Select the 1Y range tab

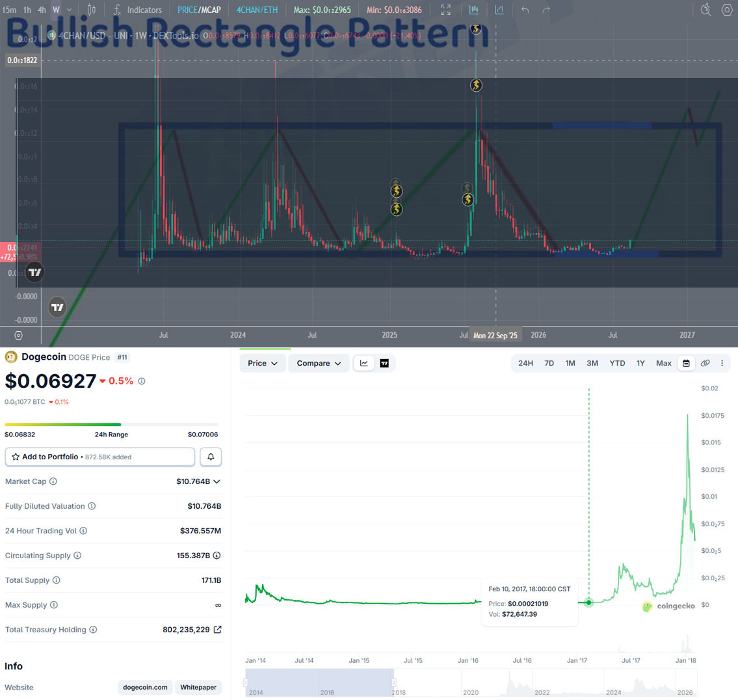coord(640,363)
